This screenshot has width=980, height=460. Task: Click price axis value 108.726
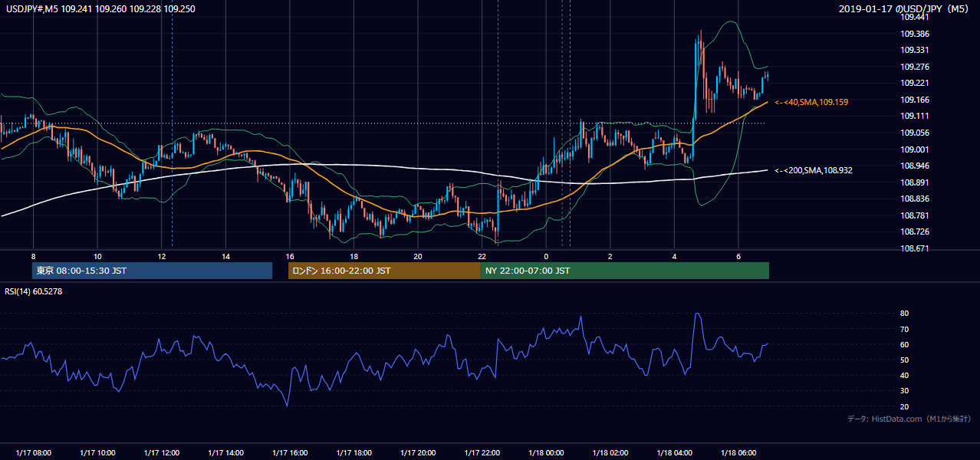click(915, 232)
